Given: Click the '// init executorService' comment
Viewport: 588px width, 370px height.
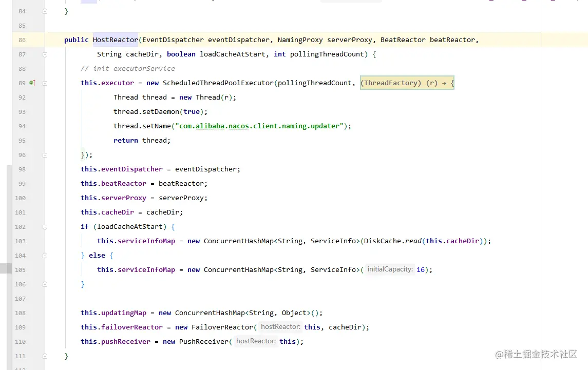Looking at the screenshot, I should (128, 68).
